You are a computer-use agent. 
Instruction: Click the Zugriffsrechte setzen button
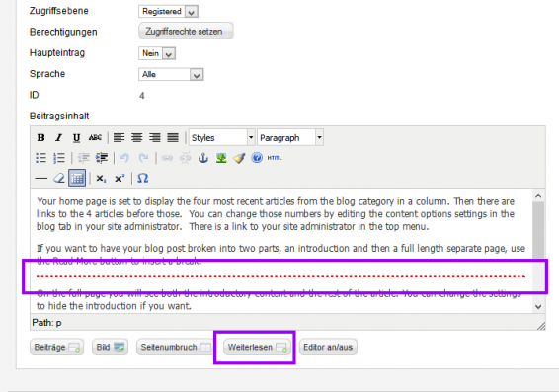point(186,32)
